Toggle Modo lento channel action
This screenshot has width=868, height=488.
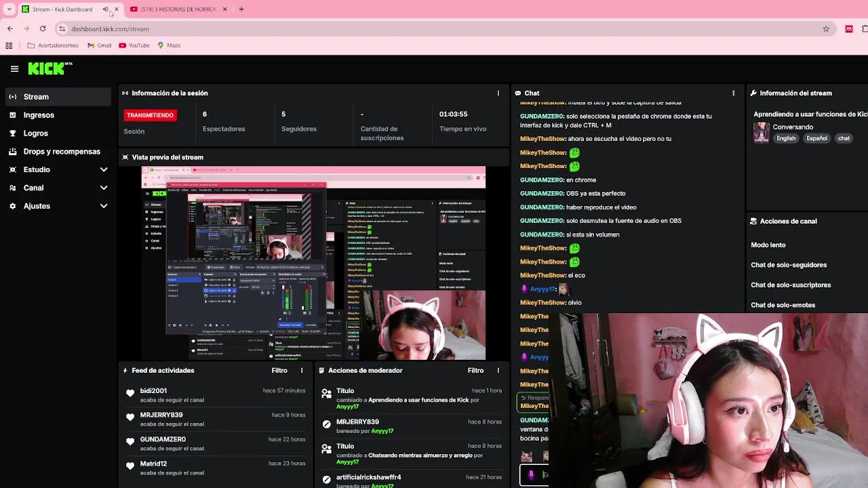tap(768, 245)
